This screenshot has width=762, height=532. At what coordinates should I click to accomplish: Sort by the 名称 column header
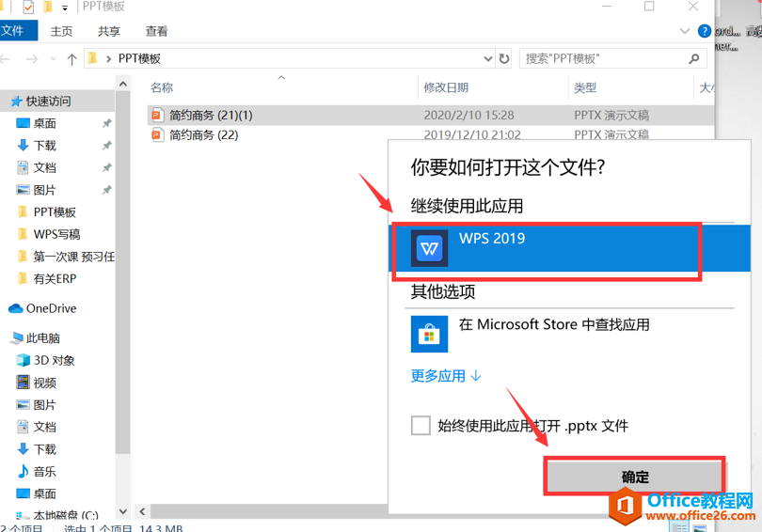tap(162, 87)
